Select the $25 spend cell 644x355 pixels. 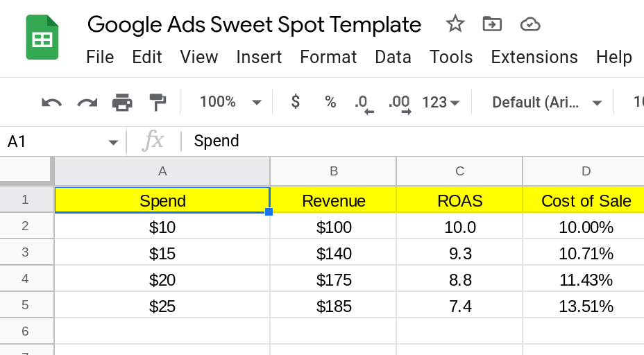pyautogui.click(x=162, y=305)
